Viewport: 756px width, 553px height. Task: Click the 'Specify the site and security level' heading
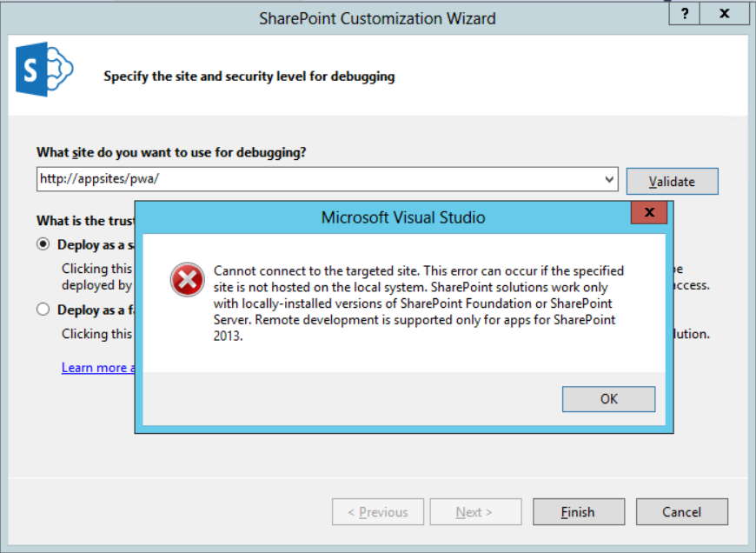click(249, 77)
